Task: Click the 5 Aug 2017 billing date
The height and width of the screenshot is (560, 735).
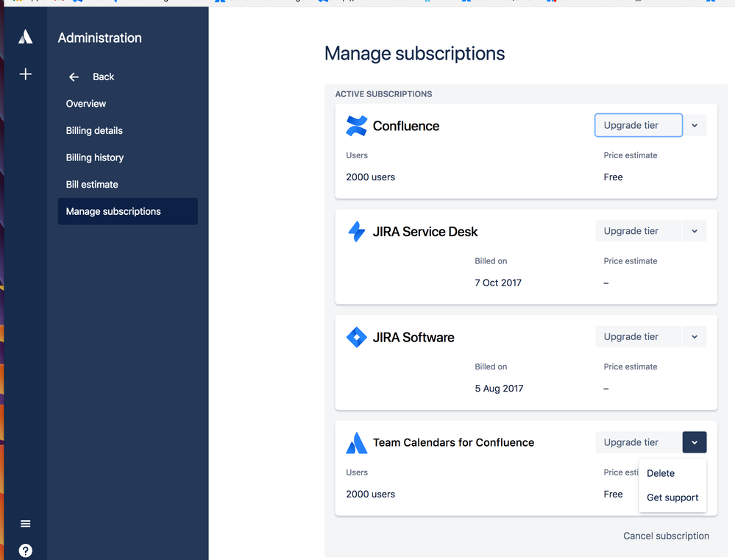Action: (x=499, y=389)
